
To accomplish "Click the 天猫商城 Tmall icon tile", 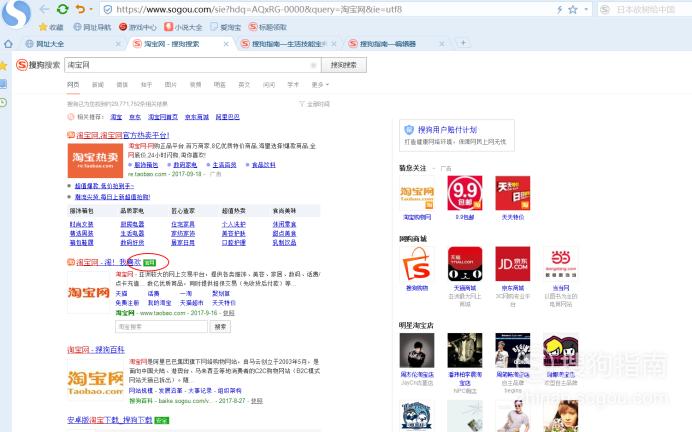I will pos(465,264).
